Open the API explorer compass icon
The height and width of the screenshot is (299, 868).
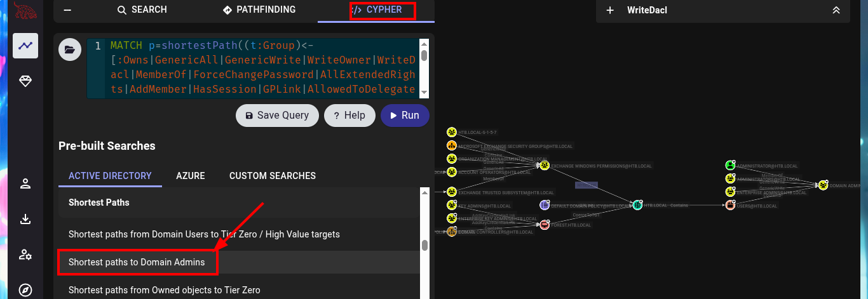[25, 290]
